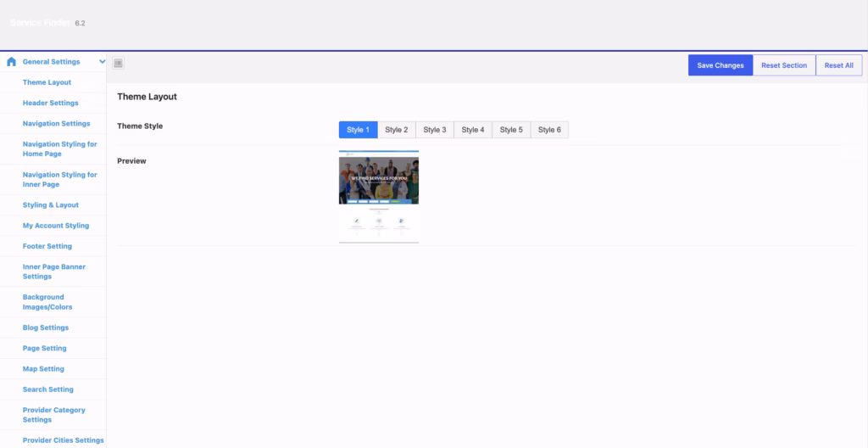Click the Preview field label

(131, 161)
